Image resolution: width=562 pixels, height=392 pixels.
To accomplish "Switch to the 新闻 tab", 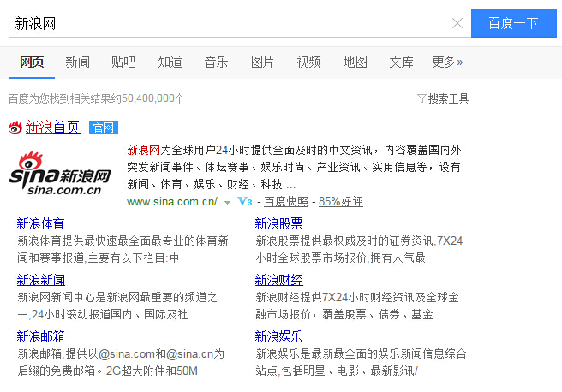I will (77, 62).
